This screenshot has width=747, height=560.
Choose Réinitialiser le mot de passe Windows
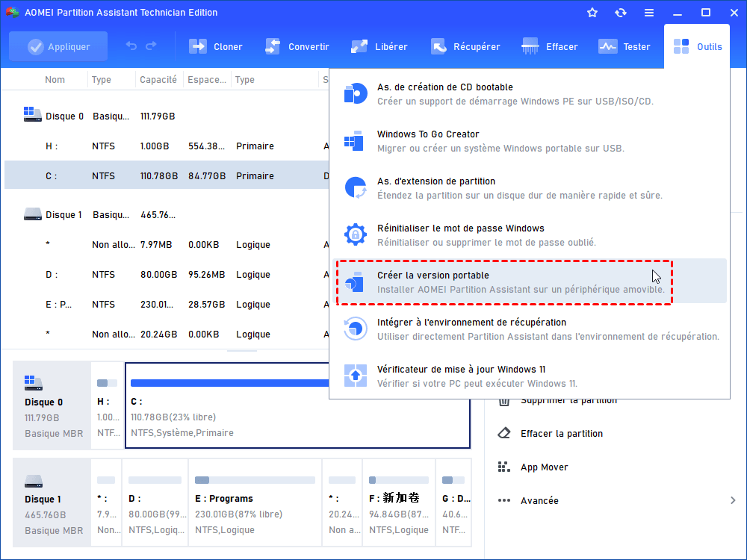(x=529, y=235)
